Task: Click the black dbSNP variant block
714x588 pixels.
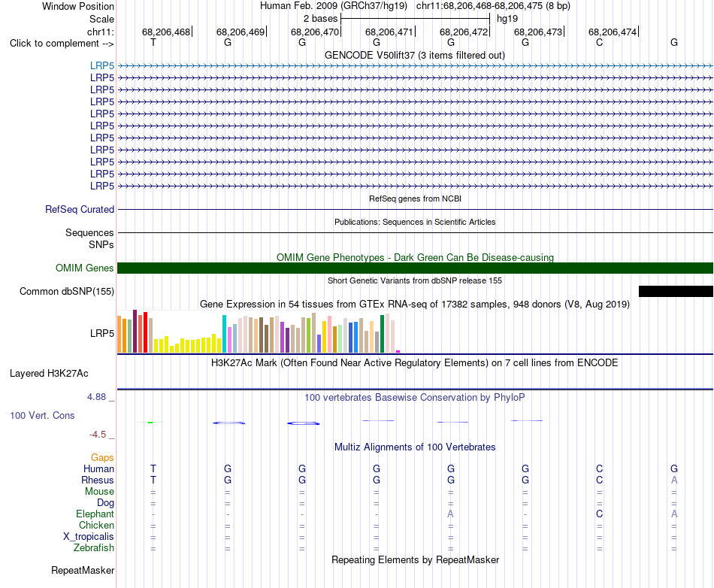Action: pos(676,292)
